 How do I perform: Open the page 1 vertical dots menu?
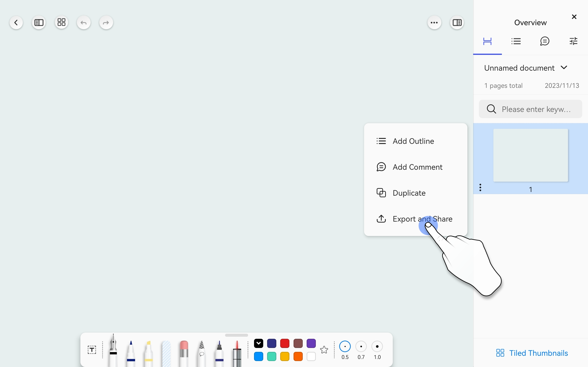480,187
